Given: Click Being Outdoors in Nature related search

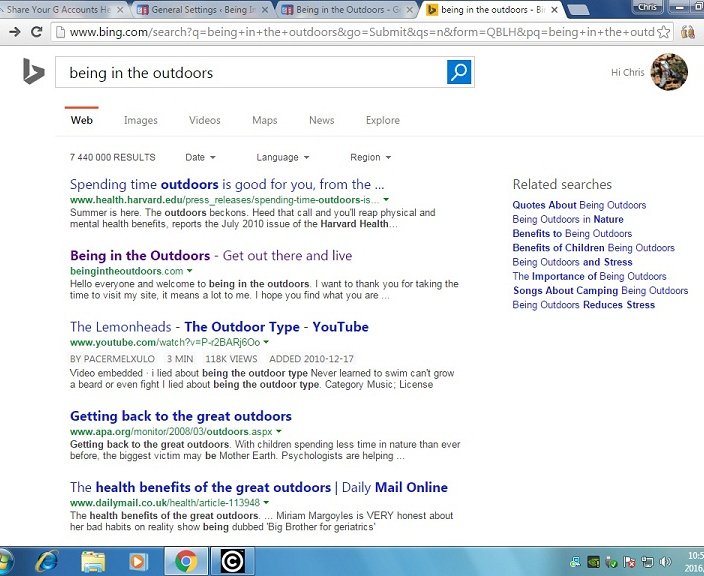Looking at the screenshot, I should (x=568, y=220).
